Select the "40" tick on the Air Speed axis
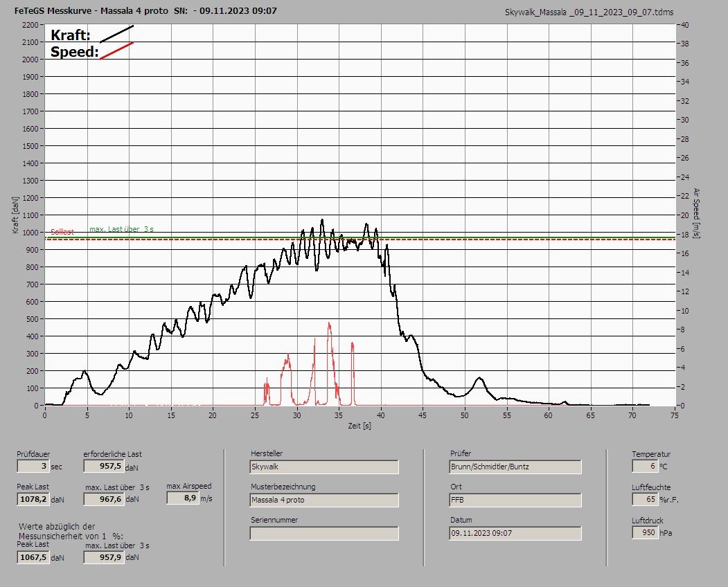 pyautogui.click(x=684, y=25)
